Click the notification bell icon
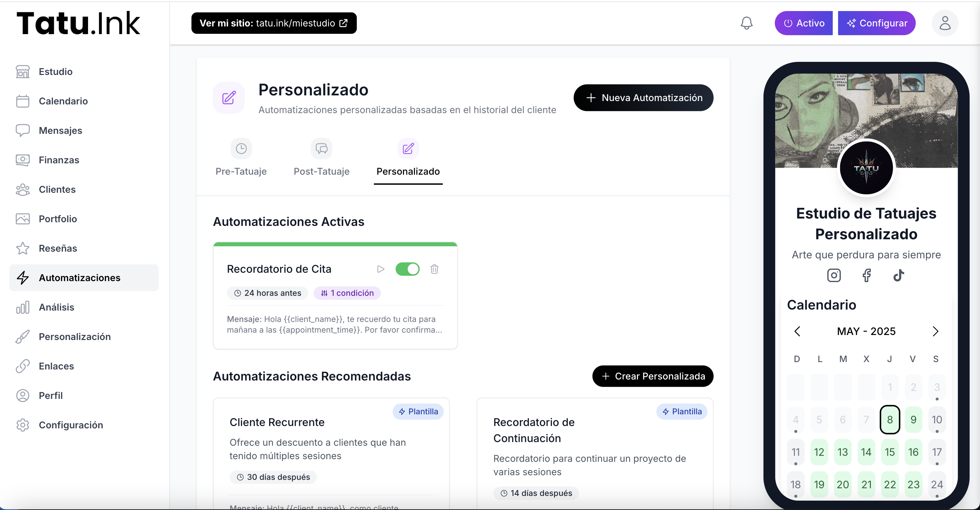Viewport: 980px width, 510px height. coord(746,23)
